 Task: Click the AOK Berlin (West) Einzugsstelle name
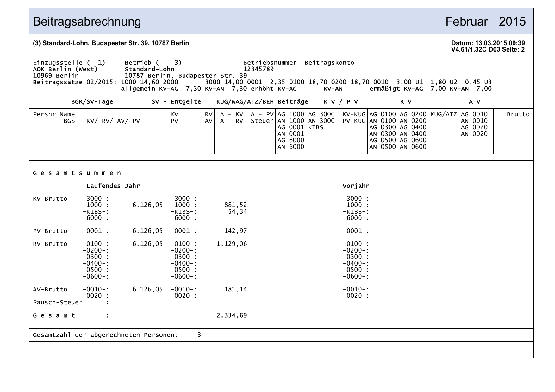click(x=65, y=69)
